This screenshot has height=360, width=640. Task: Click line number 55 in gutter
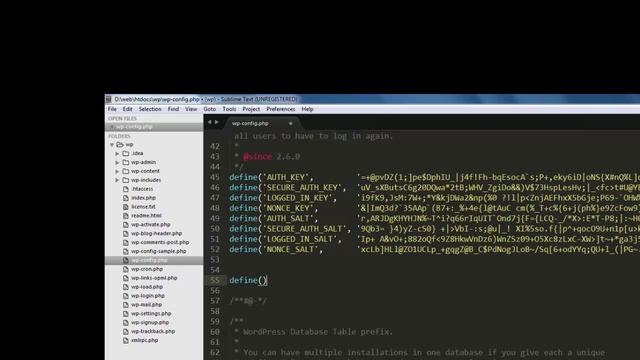click(x=215, y=280)
